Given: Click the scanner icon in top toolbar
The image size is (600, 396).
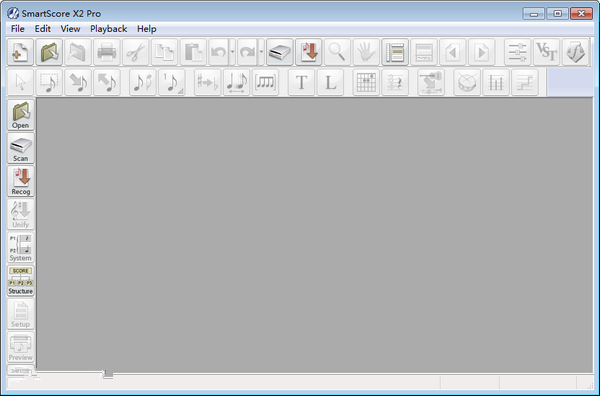Looking at the screenshot, I should [x=280, y=52].
